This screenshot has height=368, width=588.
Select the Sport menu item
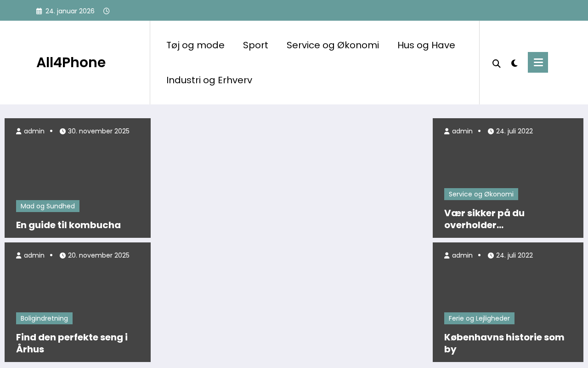tap(255, 45)
